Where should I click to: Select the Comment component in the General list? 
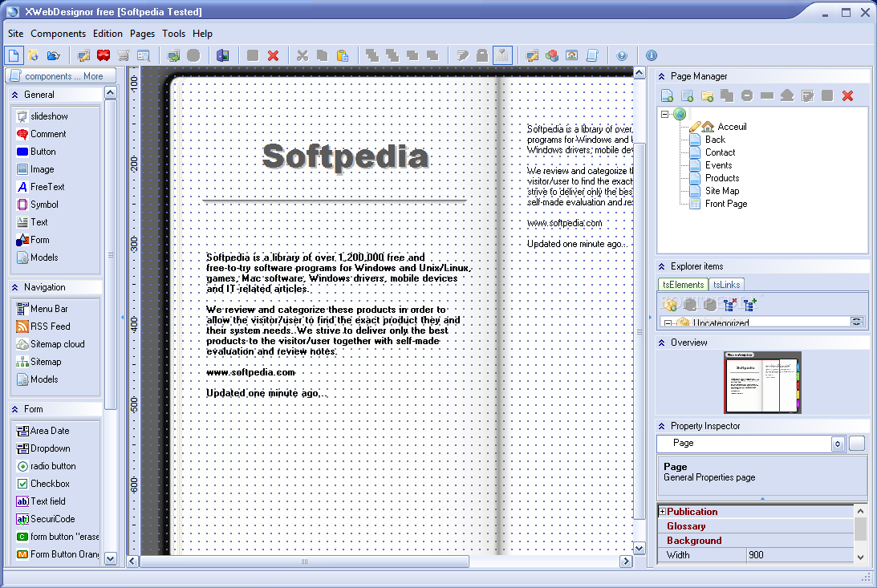tap(42, 134)
